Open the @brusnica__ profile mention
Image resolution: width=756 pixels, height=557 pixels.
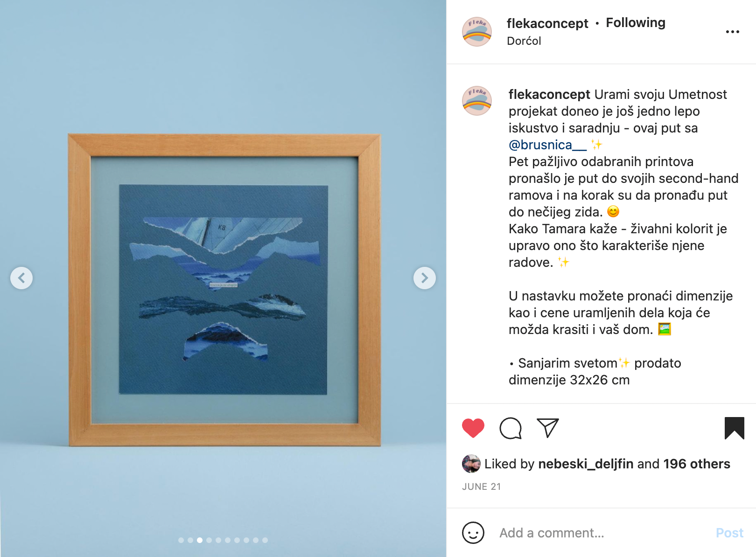click(547, 145)
